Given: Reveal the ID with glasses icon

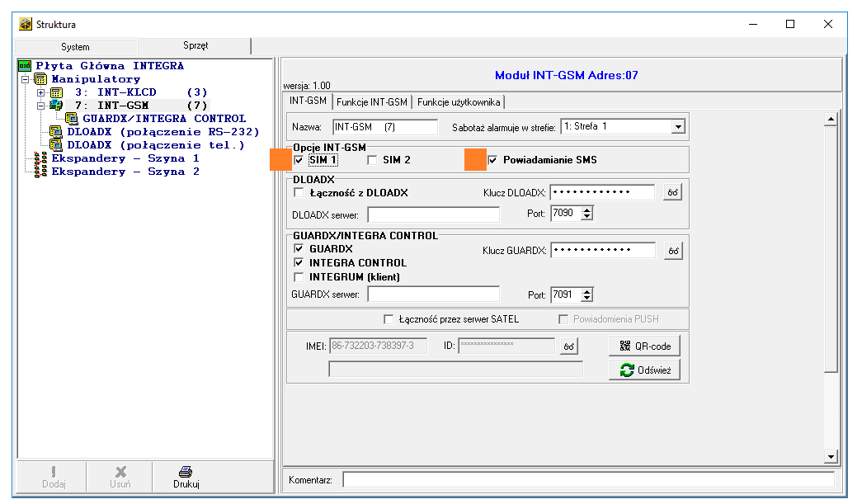Looking at the screenshot, I should 568,346.
